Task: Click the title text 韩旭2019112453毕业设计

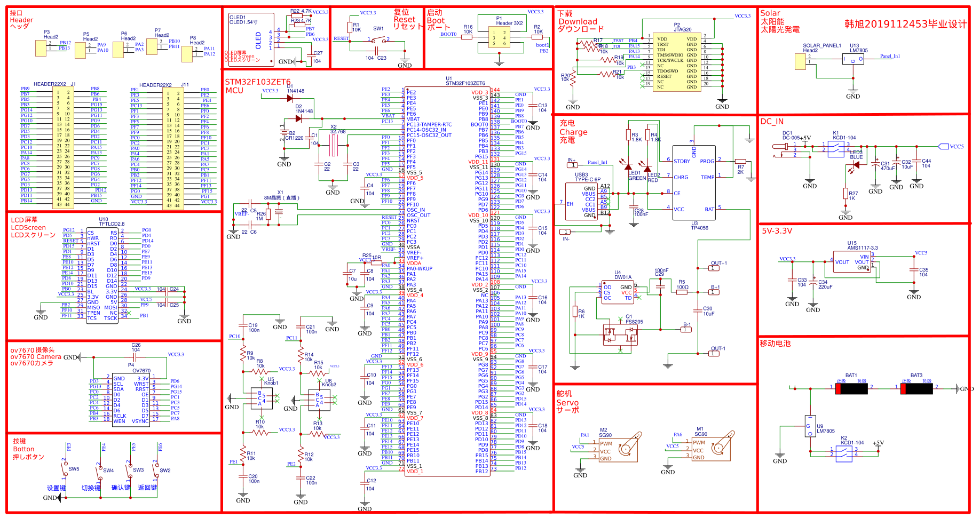Action: pos(905,24)
